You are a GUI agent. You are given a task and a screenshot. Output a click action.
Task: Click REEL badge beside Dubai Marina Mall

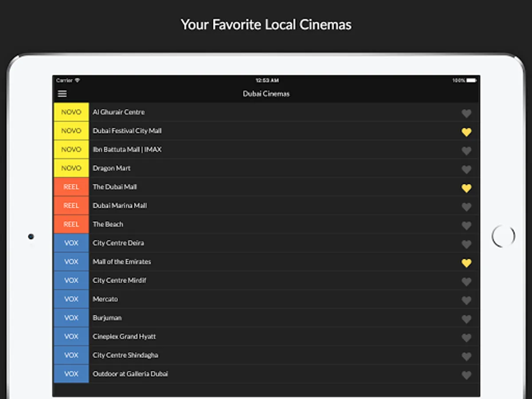71,206
